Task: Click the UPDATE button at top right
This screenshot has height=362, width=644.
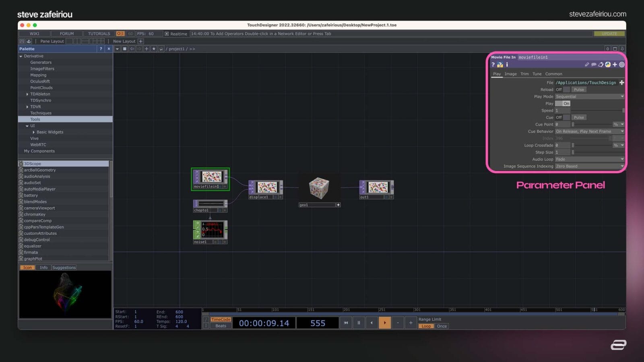Action: [x=609, y=34]
